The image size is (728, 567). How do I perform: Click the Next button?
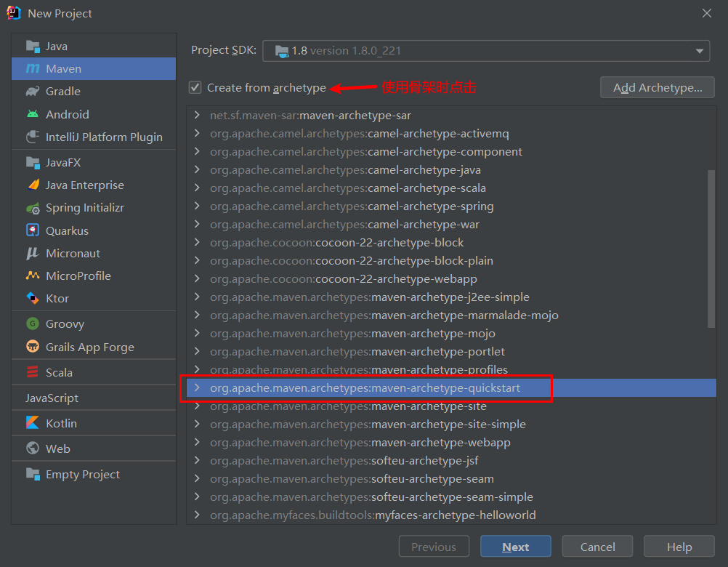(515, 547)
